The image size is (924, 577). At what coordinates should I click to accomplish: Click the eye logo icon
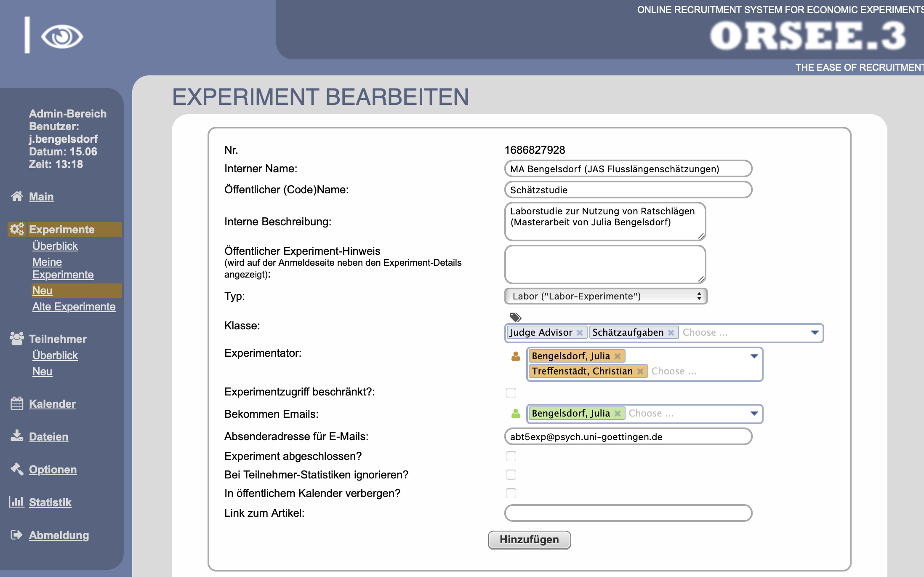click(62, 37)
